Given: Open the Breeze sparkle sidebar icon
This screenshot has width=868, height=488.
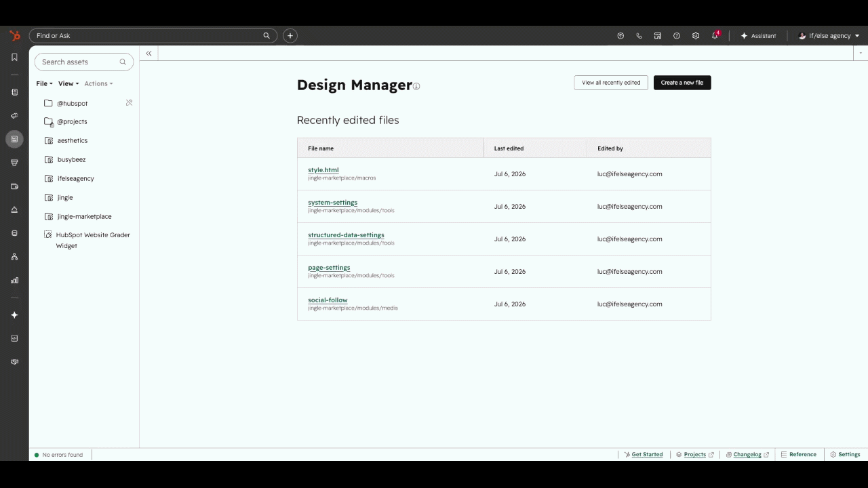Looking at the screenshot, I should tap(14, 315).
